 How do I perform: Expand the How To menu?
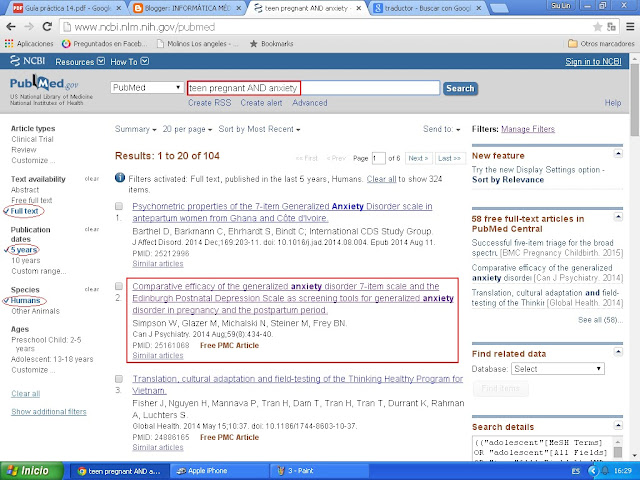coord(129,62)
